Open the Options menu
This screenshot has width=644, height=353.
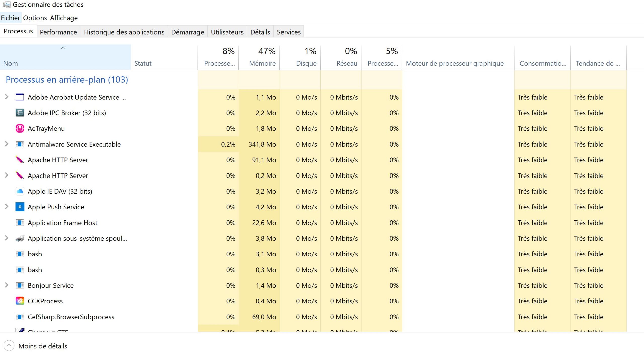pyautogui.click(x=35, y=18)
